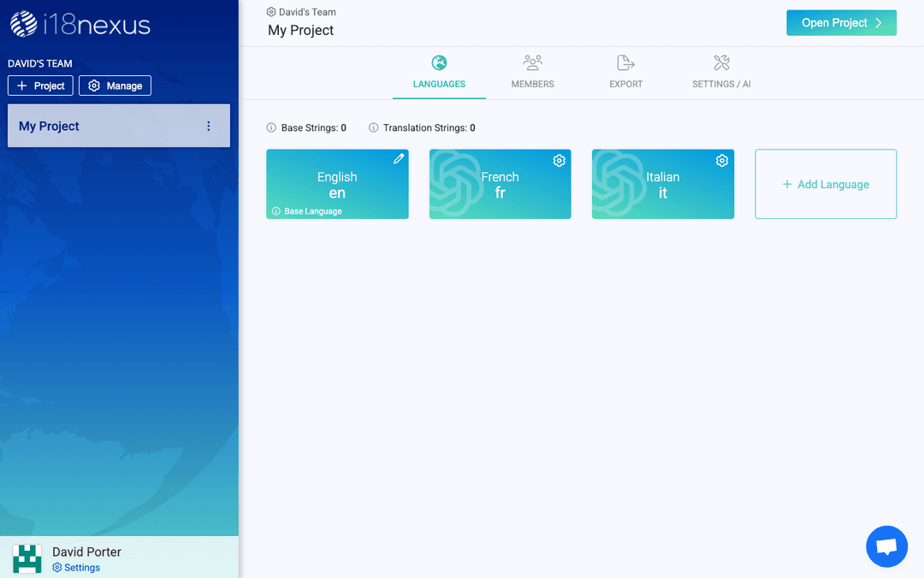Image resolution: width=924 pixels, height=578 pixels.
Task: Select the globe icon on the Languages tab
Action: pyautogui.click(x=439, y=62)
